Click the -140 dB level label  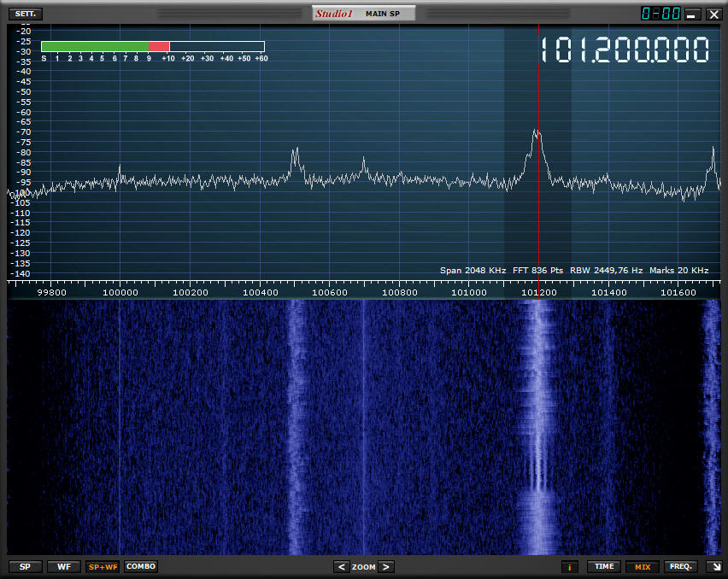tap(21, 274)
